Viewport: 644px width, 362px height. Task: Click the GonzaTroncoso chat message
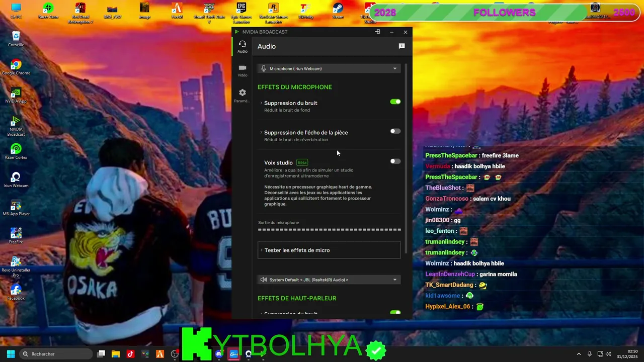468,199
